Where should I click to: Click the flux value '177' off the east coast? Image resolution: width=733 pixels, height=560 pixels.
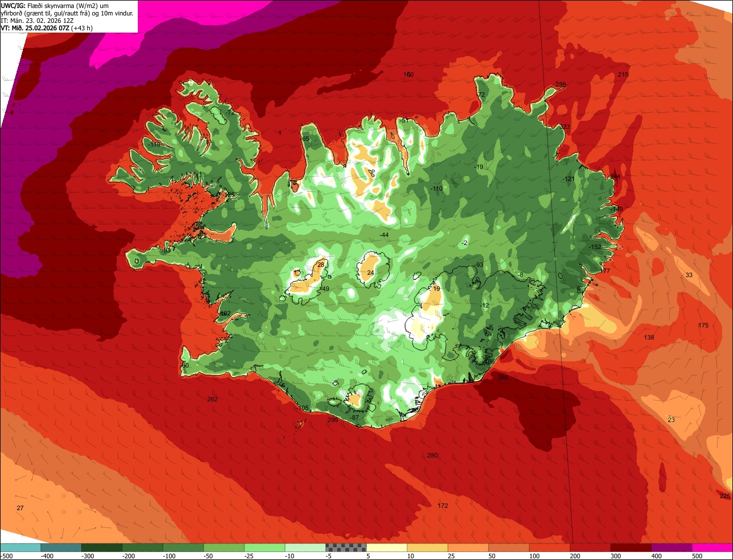tap(605, 271)
